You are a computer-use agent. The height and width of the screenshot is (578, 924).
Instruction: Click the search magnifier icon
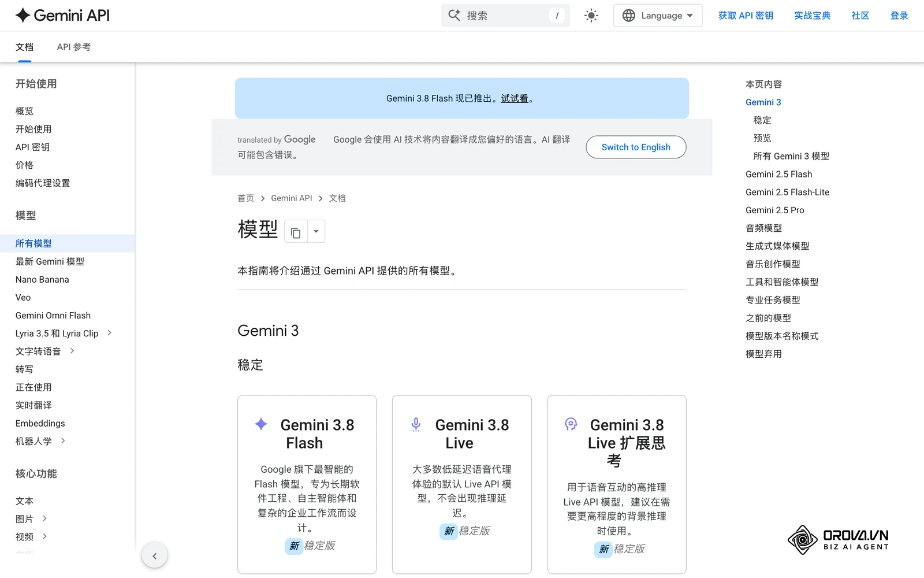tap(454, 16)
